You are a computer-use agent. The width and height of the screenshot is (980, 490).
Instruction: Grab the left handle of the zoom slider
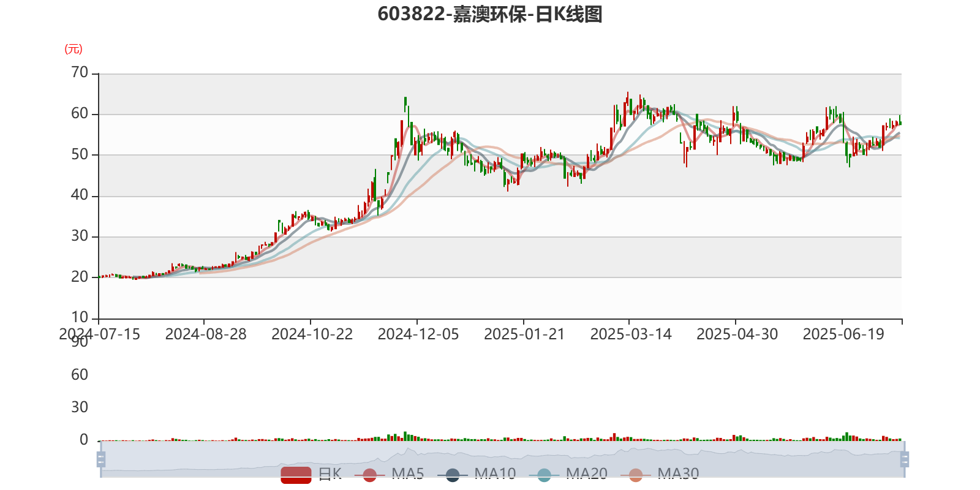point(101,459)
